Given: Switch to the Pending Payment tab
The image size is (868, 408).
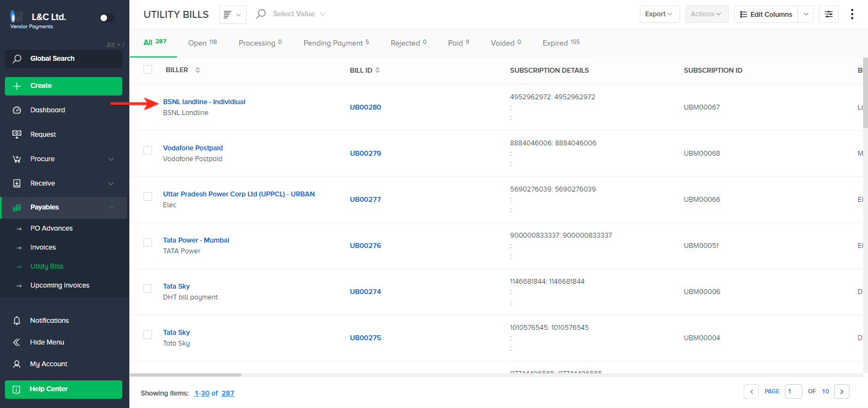Looking at the screenshot, I should point(336,43).
